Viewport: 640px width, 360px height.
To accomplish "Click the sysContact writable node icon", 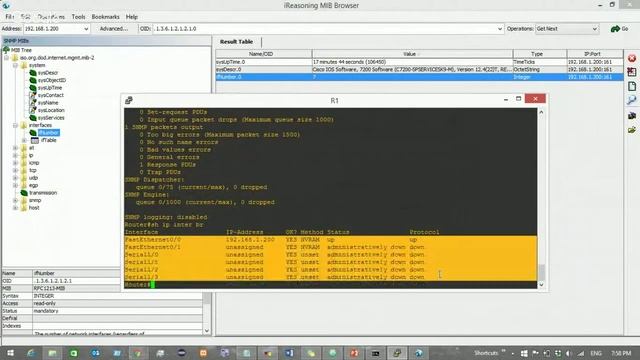I will tap(33, 95).
